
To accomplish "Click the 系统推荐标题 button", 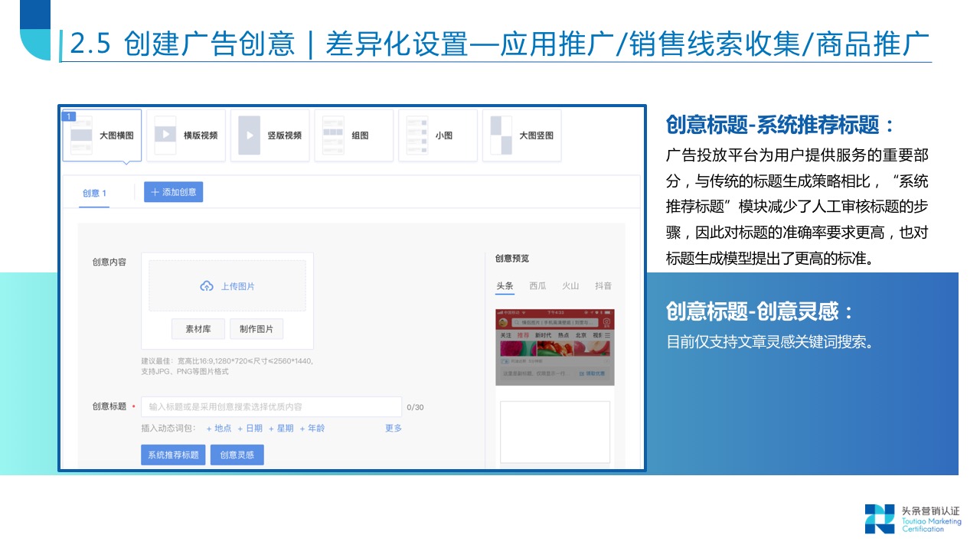I will (x=173, y=455).
